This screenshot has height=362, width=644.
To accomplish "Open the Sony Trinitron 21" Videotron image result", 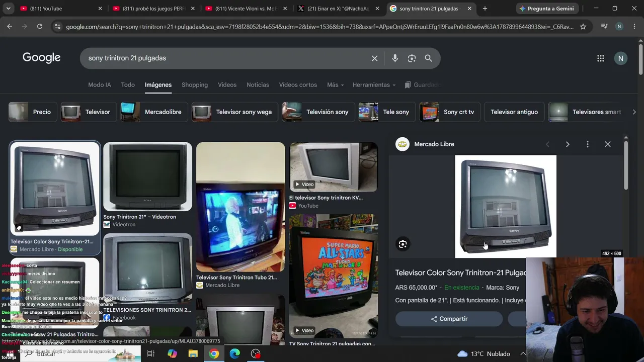I will click(x=147, y=176).
